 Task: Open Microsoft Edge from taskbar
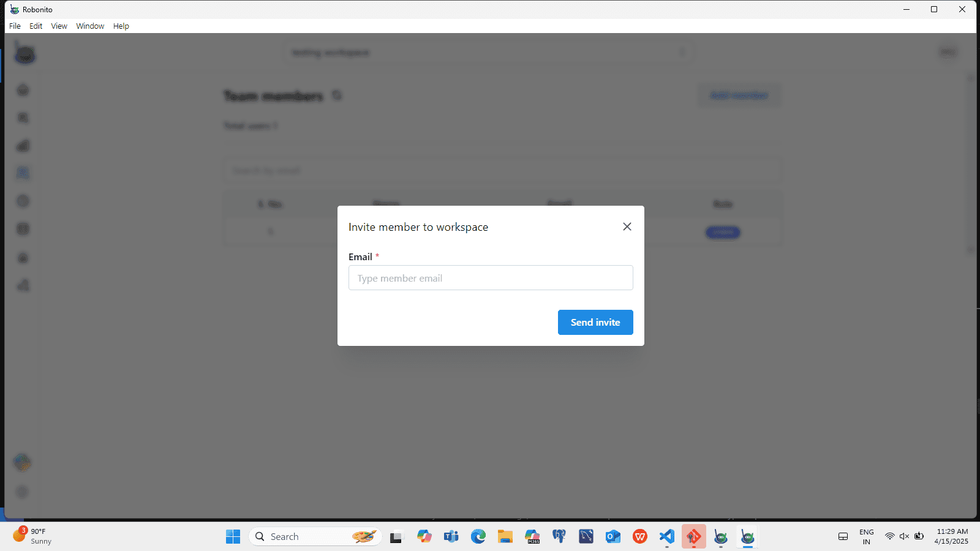[x=478, y=537]
